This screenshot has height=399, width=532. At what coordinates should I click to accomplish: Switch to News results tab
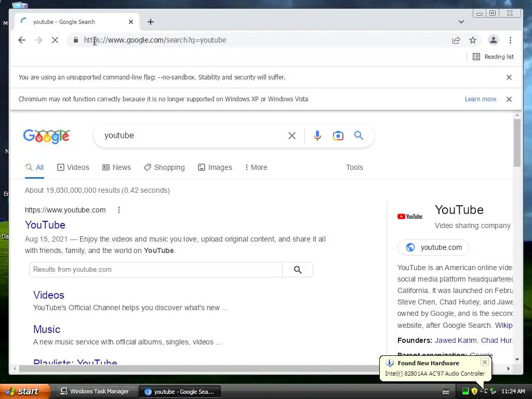(117, 167)
